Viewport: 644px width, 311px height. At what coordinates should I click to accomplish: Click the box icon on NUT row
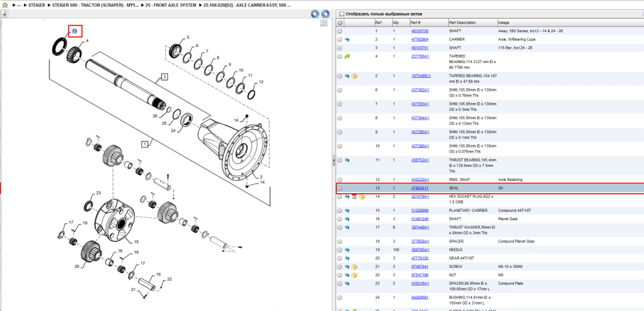click(354, 275)
